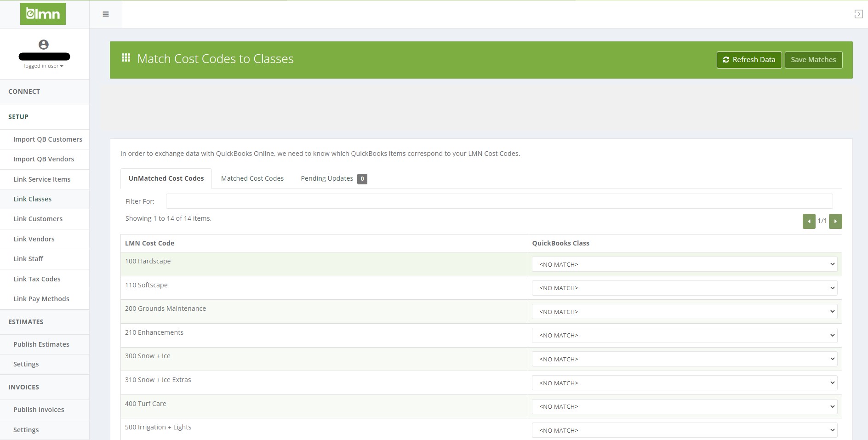Open the logged in user dropdown
This screenshot has width=868, height=440.
tap(44, 66)
